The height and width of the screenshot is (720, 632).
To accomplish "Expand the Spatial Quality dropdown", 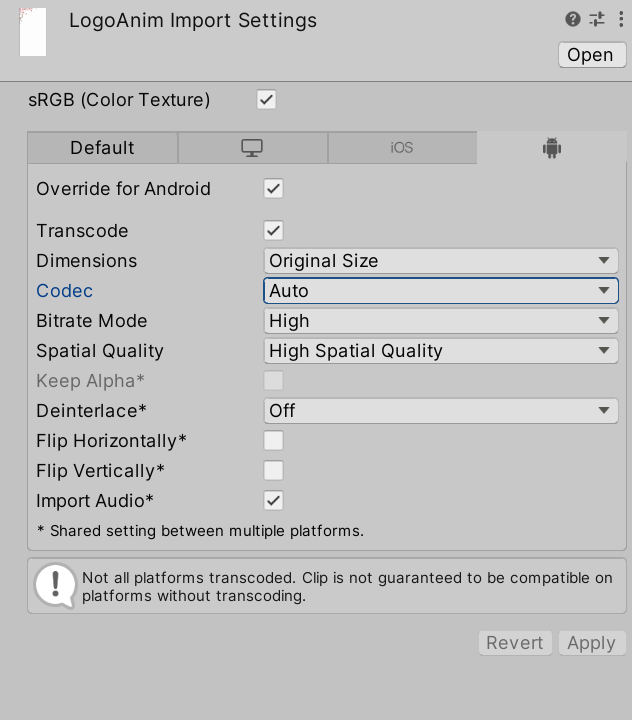I will coord(441,351).
